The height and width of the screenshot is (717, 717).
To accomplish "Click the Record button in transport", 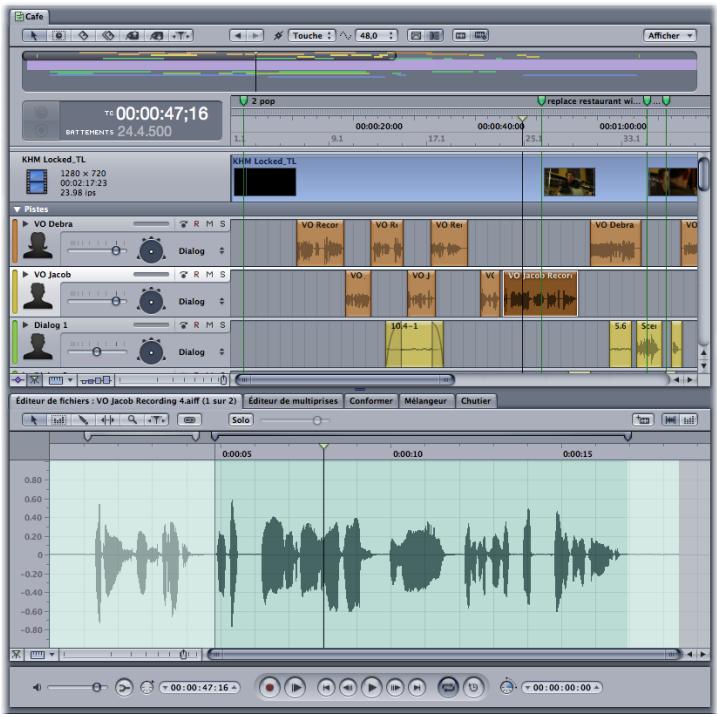I will pyautogui.click(x=269, y=687).
